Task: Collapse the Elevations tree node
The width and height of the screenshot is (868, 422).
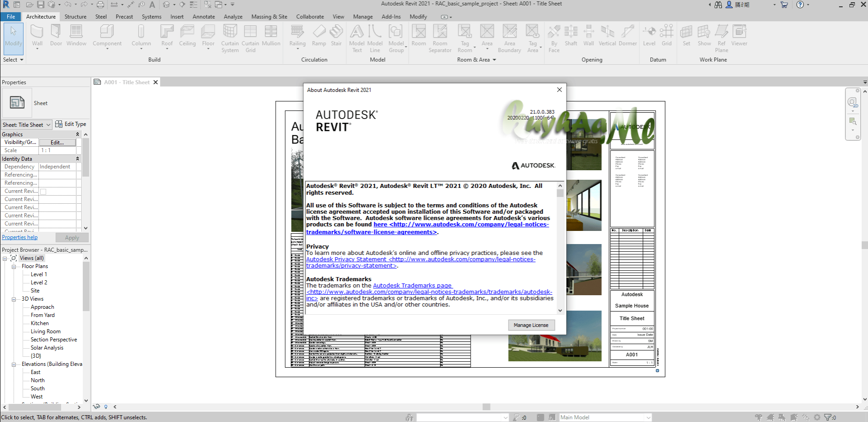Action: pyautogui.click(x=14, y=364)
